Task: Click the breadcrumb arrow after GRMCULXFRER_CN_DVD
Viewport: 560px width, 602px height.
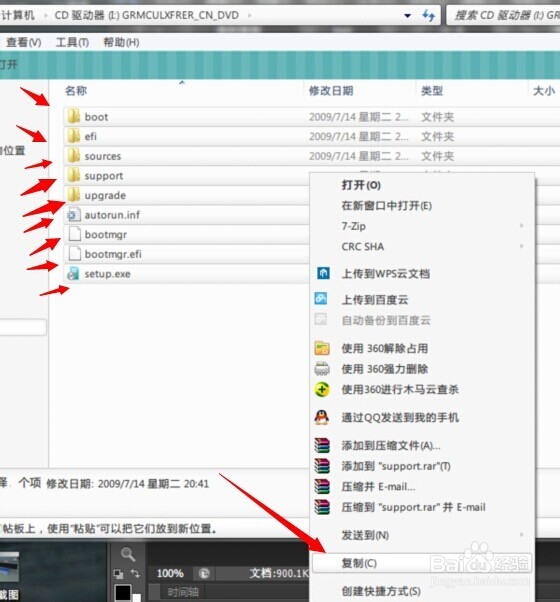Action: point(250,16)
